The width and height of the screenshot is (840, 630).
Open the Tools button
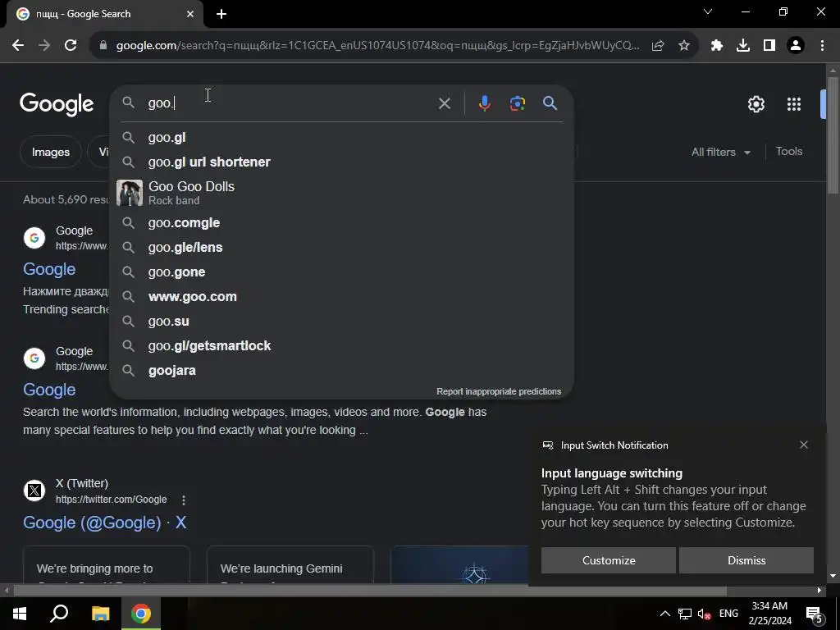coord(789,152)
